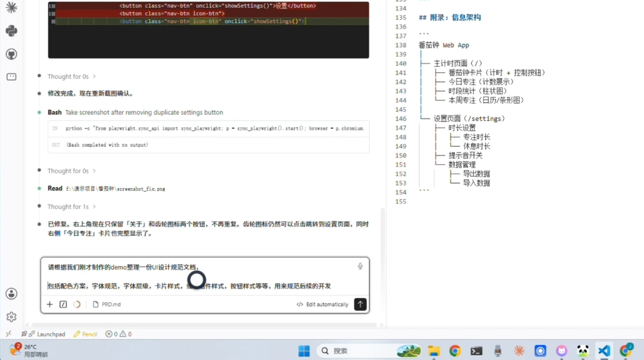This screenshot has width=644, height=360.
Task: Open the Bash screenshot command step
Action: click(135, 112)
